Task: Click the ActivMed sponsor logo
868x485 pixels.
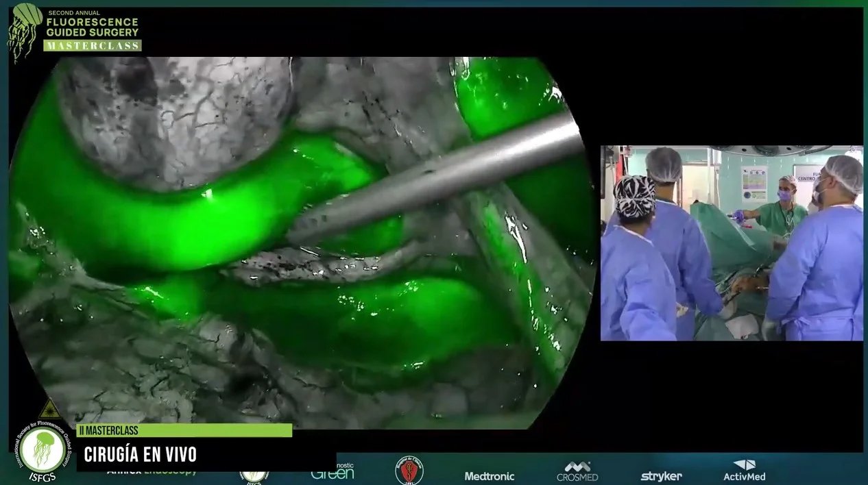Action: [x=744, y=471]
